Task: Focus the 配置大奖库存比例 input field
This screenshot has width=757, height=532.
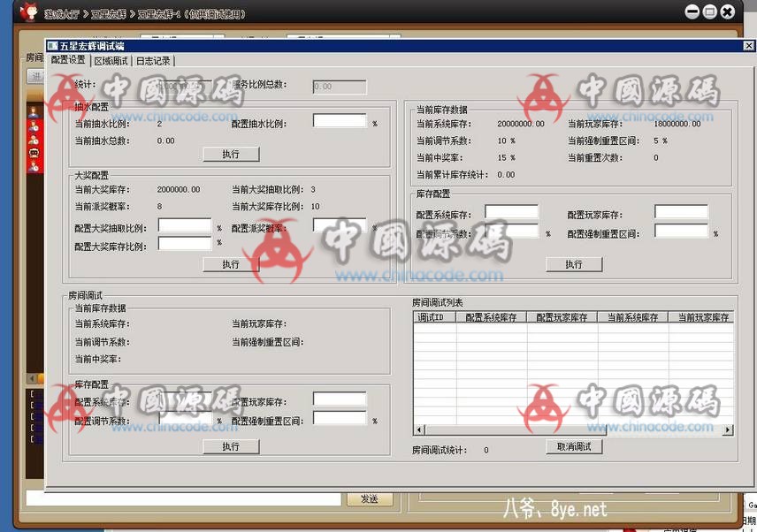Action: pos(185,243)
